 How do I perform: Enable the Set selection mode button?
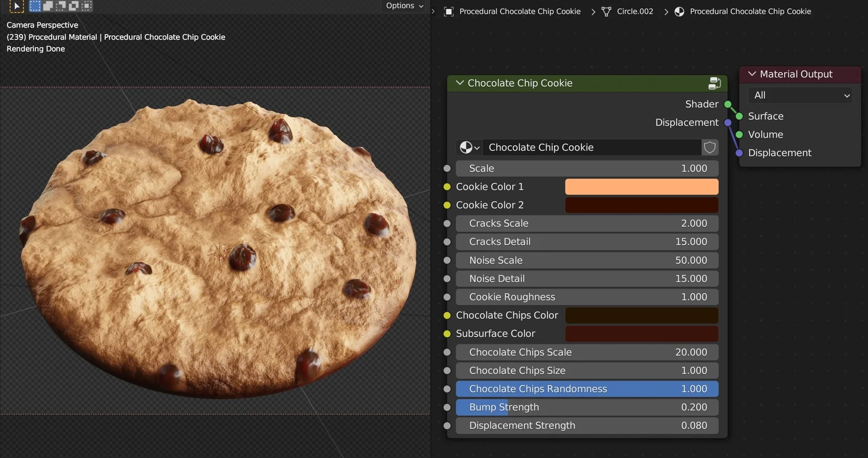(x=35, y=6)
